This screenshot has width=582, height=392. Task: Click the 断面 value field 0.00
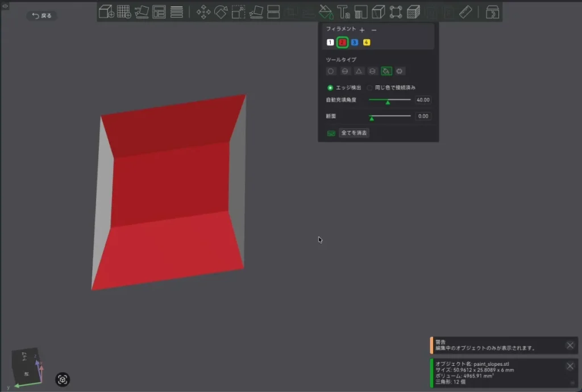[x=423, y=116]
